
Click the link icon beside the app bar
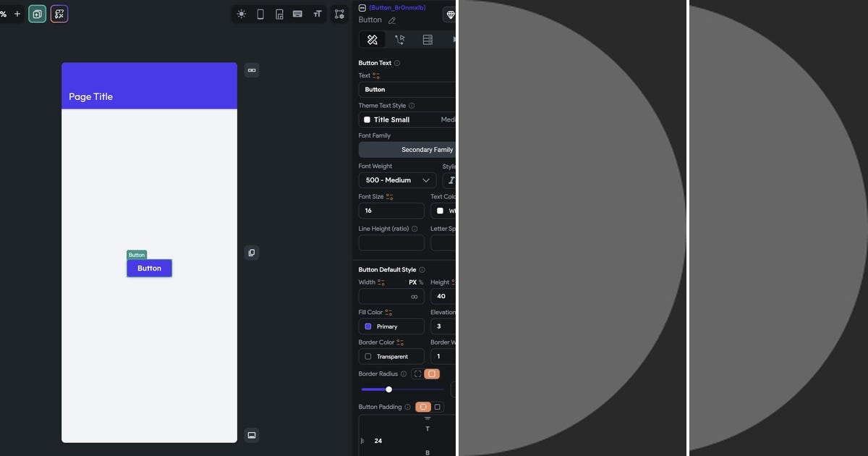pyautogui.click(x=252, y=70)
